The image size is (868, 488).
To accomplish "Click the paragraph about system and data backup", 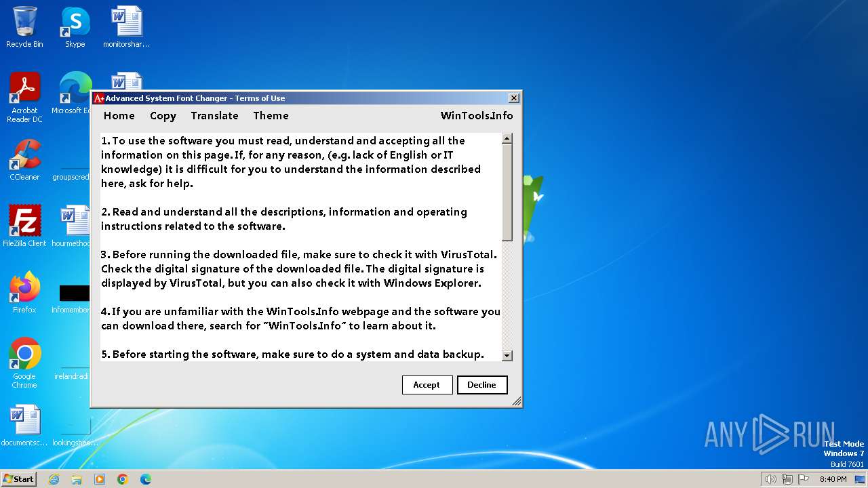I will (x=292, y=354).
